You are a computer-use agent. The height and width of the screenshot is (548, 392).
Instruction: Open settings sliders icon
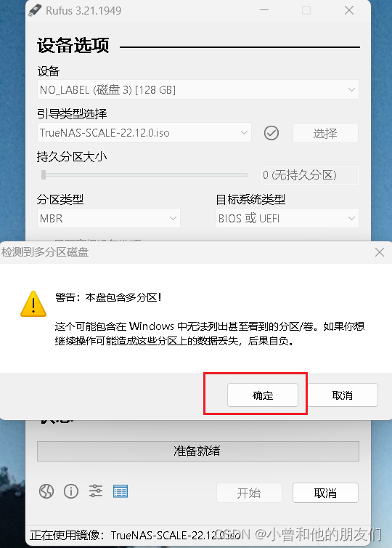tap(95, 491)
